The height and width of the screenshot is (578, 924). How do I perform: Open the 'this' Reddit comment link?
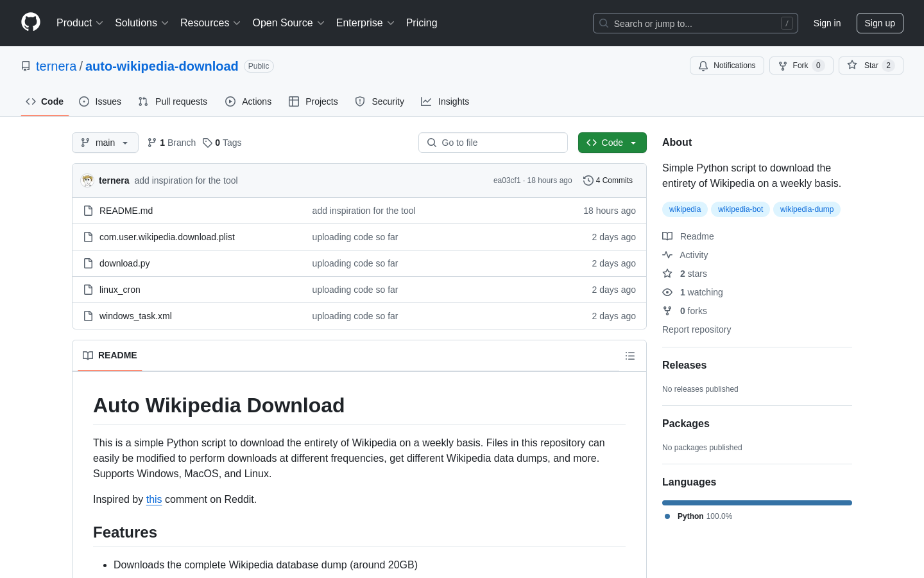coord(154,500)
